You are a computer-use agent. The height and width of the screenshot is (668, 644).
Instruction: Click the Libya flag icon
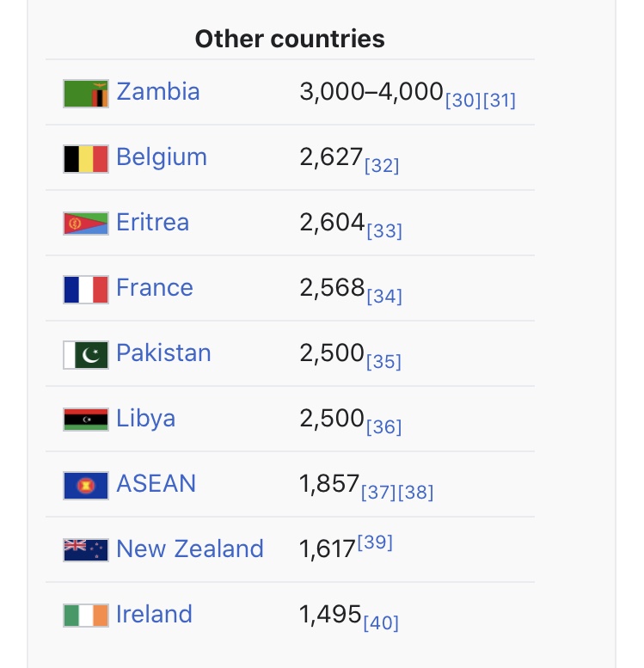tap(86, 420)
